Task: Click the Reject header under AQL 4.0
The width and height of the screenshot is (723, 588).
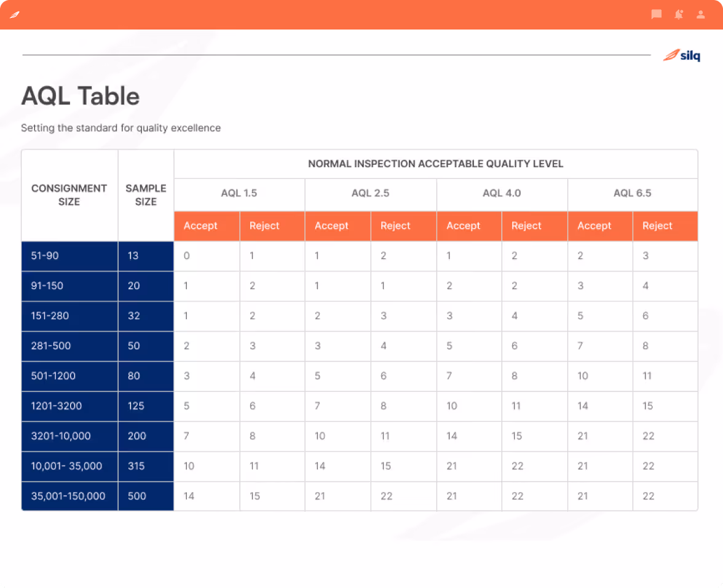Action: click(x=534, y=226)
